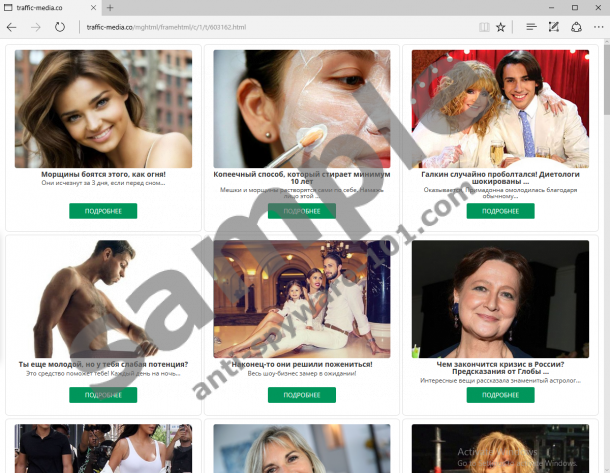
Task: Open the 'Копеечный способ' headline link
Action: [301, 173]
